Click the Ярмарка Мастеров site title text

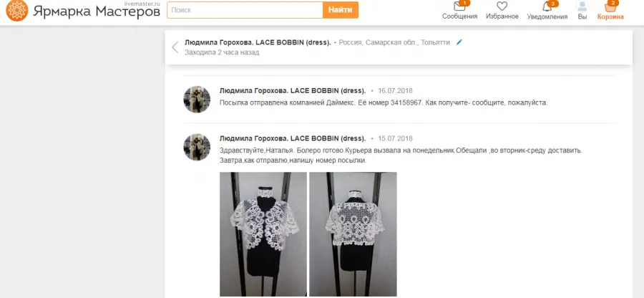(x=97, y=11)
